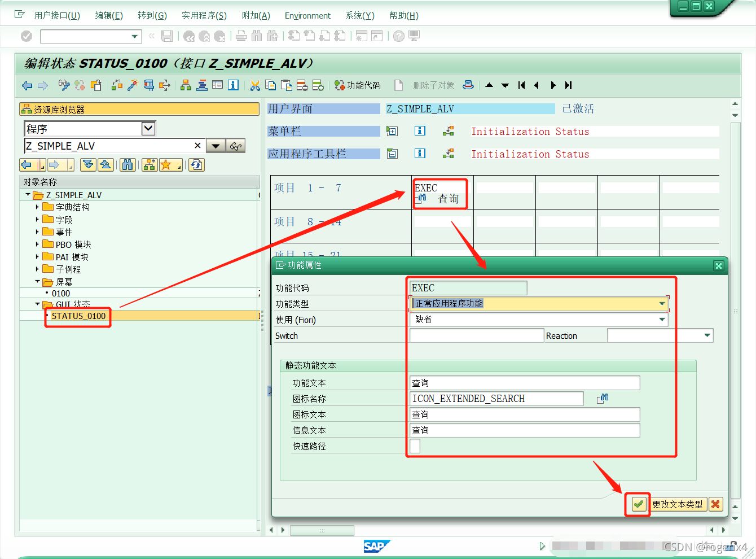Click the icon search help beside ICON_EXTENDED_SEARCH
The image size is (756, 559).
pos(603,399)
